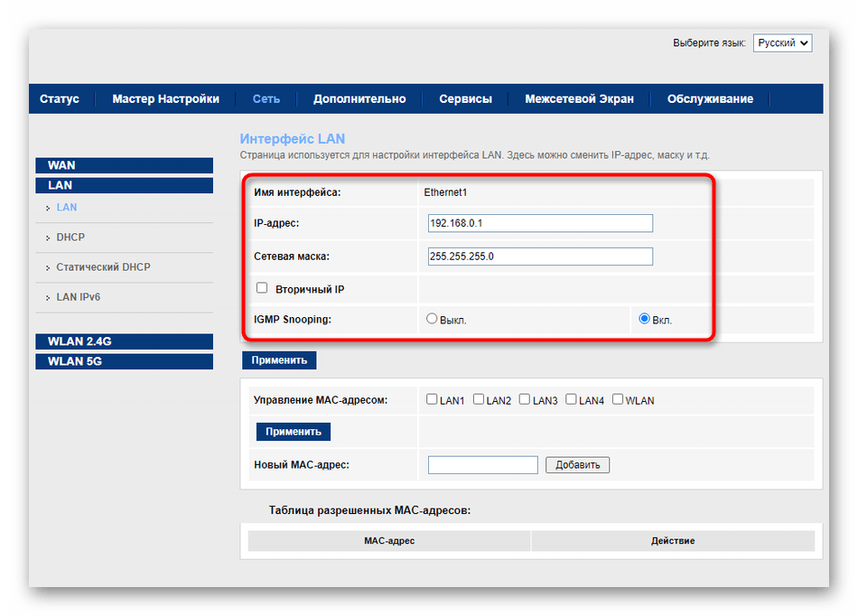Viewport: 858px width, 616px height.
Task: Expand the WLAN 5G section
Action: pos(124,361)
